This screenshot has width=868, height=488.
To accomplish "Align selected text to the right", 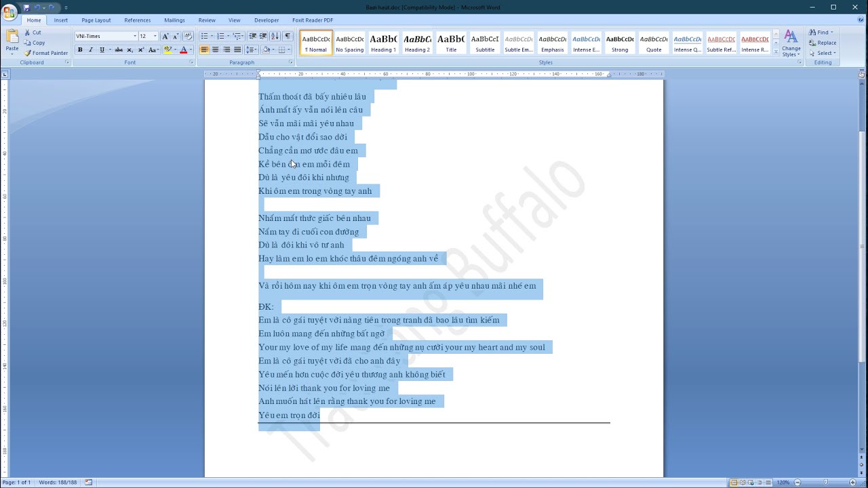I will pos(226,50).
